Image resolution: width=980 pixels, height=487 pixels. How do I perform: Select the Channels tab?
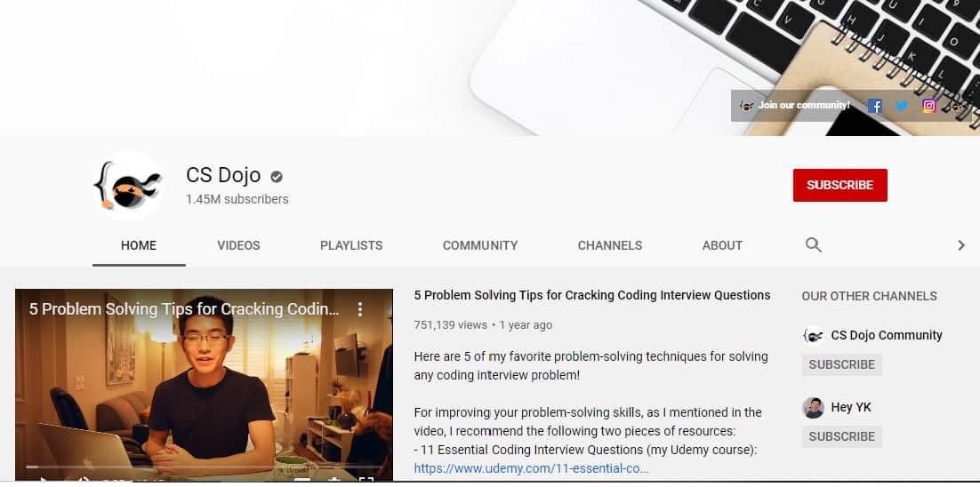[x=610, y=245]
